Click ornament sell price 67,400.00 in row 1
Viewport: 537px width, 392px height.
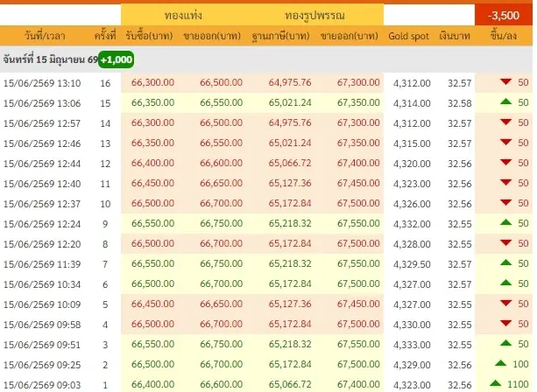pos(358,384)
